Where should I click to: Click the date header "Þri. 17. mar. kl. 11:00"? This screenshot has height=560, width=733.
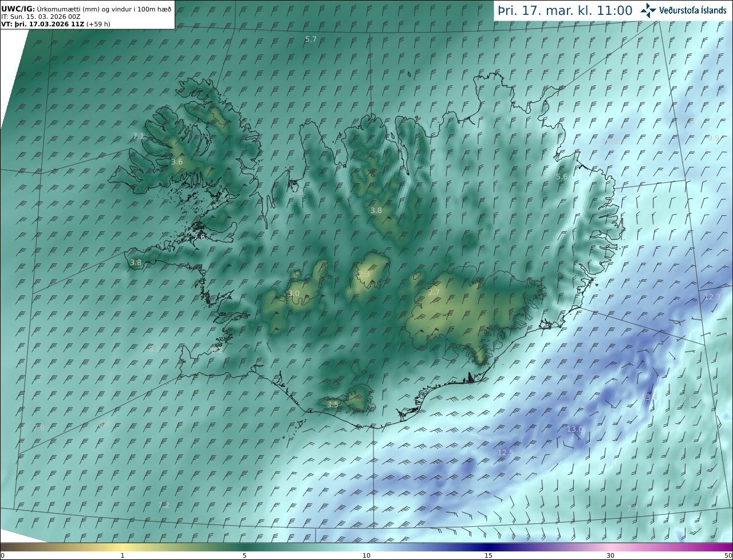[565, 10]
